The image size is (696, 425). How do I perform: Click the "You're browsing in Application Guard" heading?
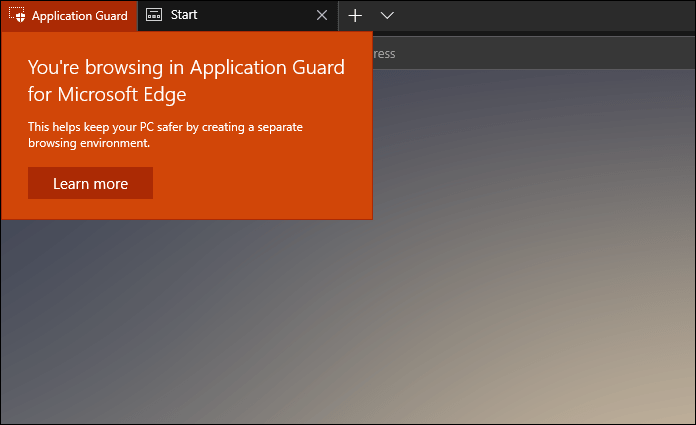pyautogui.click(x=186, y=80)
